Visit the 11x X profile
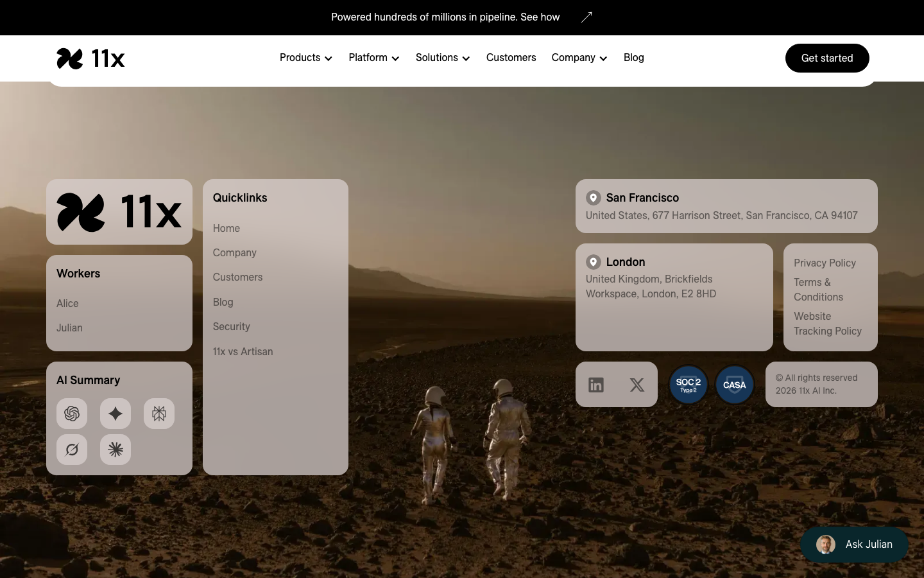The image size is (924, 578). click(x=637, y=385)
